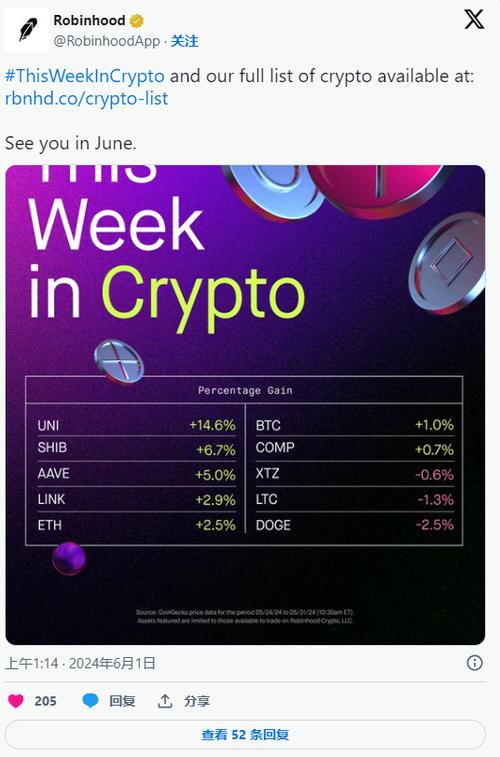
Task: Click the 关注 follow link
Action: pos(184,41)
